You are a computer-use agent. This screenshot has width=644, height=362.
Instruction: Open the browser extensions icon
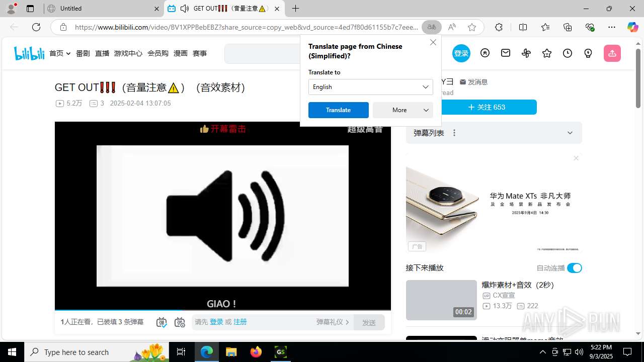pos(499,27)
